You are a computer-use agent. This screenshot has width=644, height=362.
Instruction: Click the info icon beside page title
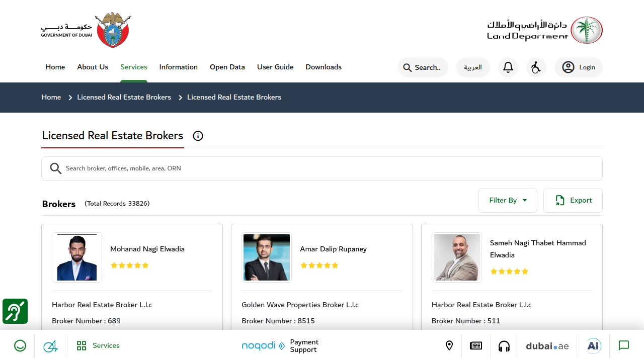[198, 136]
